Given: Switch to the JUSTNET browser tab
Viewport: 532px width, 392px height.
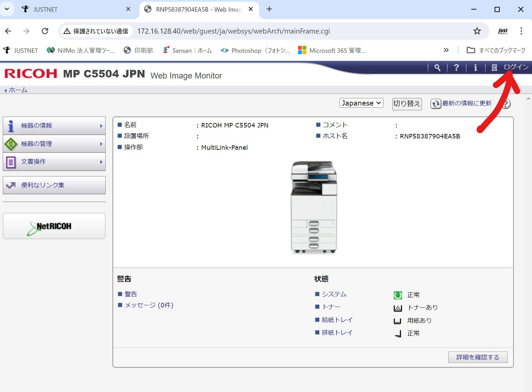Looking at the screenshot, I should (x=76, y=9).
